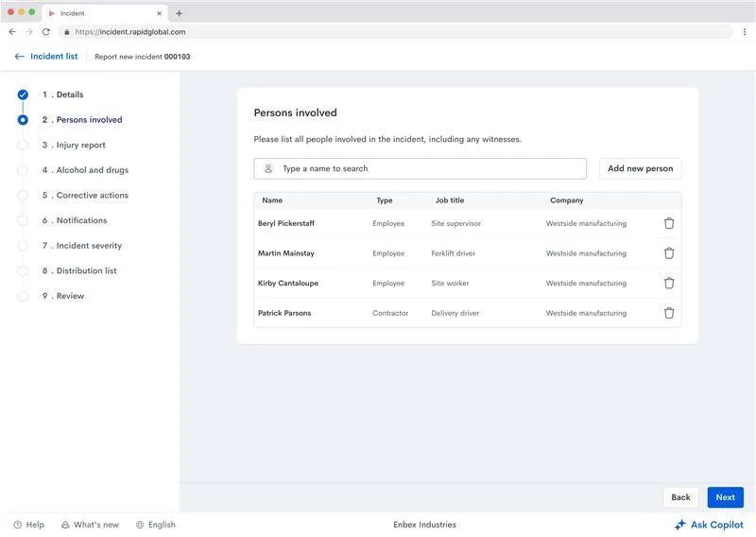Image resolution: width=756 pixels, height=537 pixels.
Task: Remove Martin Mainstay using trash icon
Action: pyautogui.click(x=669, y=253)
